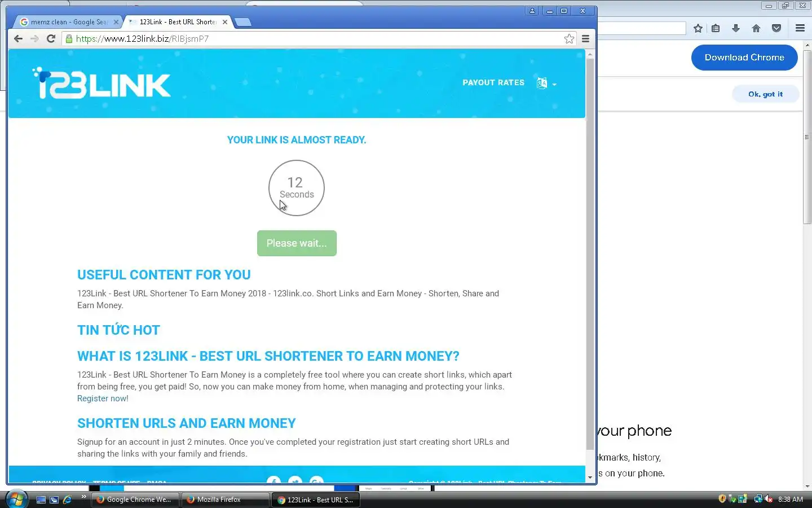This screenshot has height=508, width=812.
Task: Click Firefox page scrollbar down arrow
Action: 807,486
